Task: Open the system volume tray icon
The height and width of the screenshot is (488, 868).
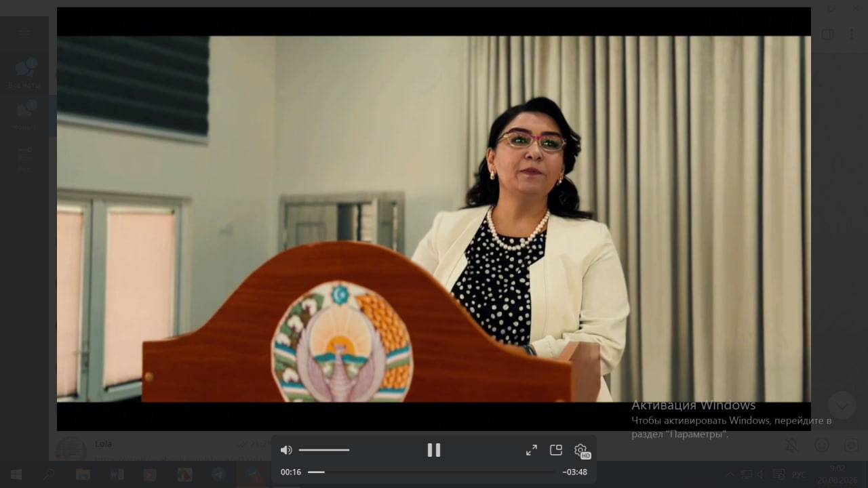Action: (762, 474)
